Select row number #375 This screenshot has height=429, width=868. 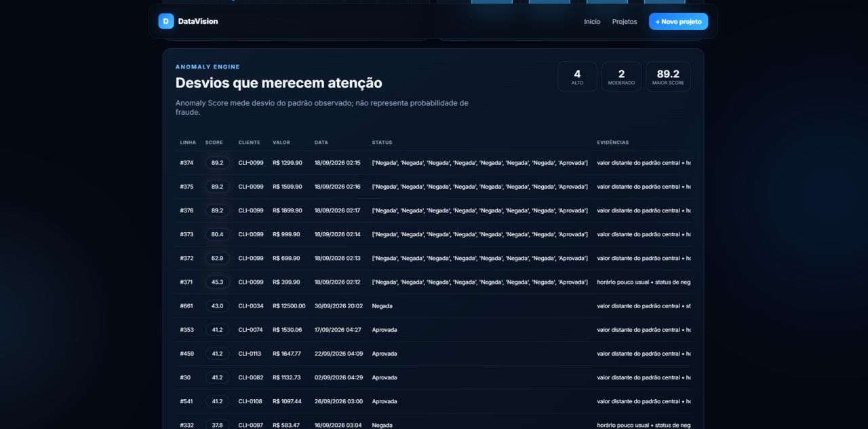[186, 187]
